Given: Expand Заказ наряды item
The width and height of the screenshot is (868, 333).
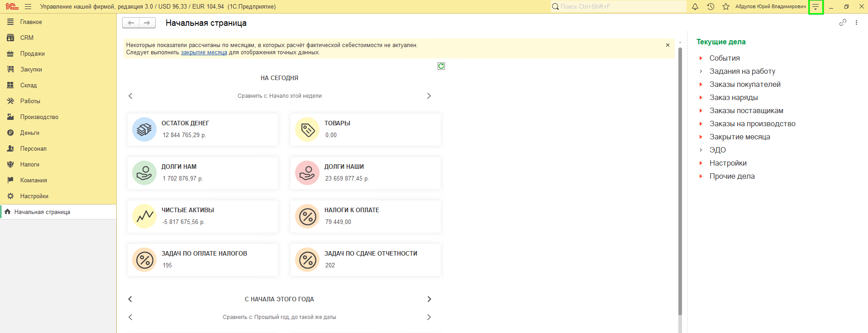Looking at the screenshot, I should tap(701, 97).
